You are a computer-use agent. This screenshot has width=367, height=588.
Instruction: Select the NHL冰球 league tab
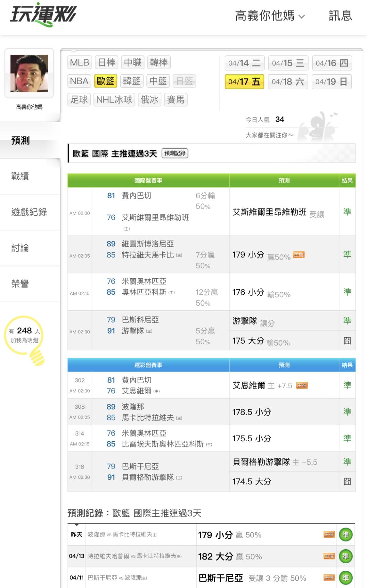point(114,100)
